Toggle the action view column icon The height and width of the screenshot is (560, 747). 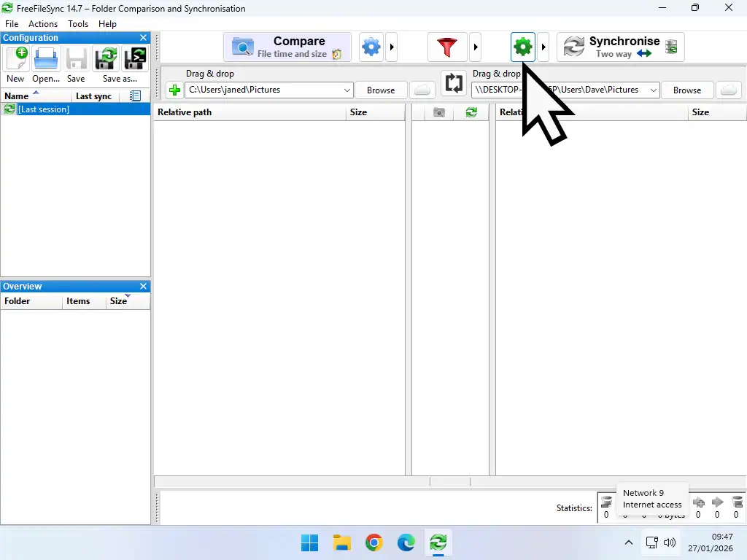471,112
